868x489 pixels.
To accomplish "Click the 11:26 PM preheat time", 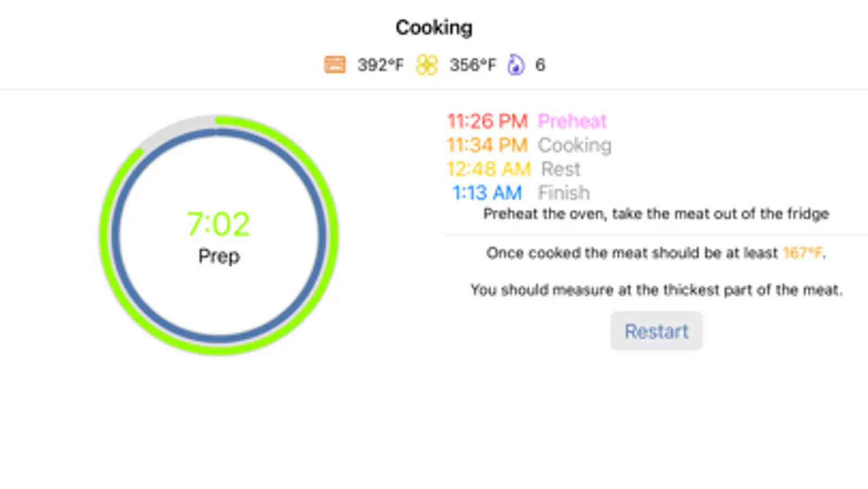I will click(x=487, y=121).
